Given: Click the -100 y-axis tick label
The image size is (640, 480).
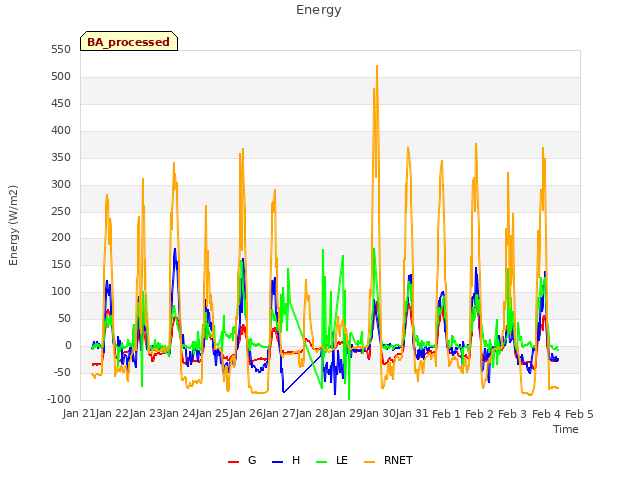Looking at the screenshot, I should 59,400.
